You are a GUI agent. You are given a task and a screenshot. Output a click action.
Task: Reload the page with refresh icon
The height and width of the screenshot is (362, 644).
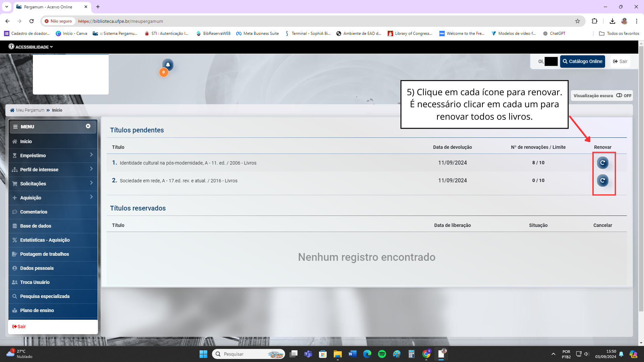coord(32,21)
